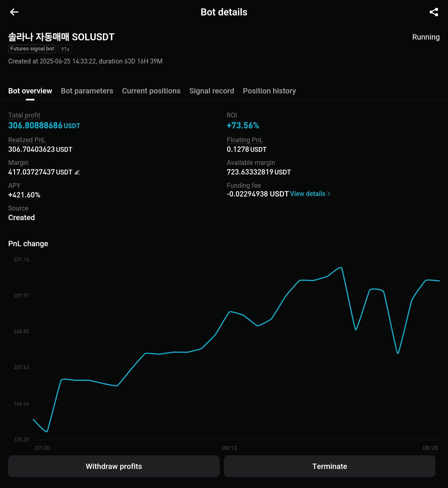
Task: Tap the share icon
Action: pos(434,12)
